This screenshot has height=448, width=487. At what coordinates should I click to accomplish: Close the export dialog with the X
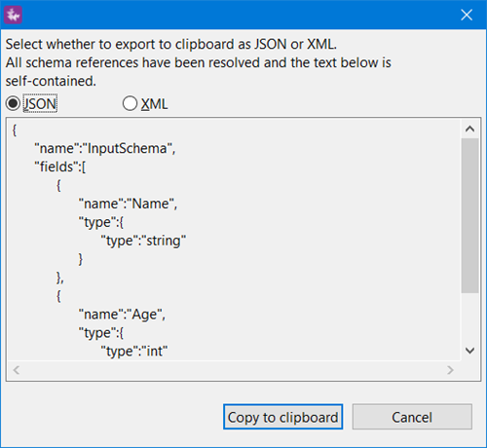coord(467,15)
